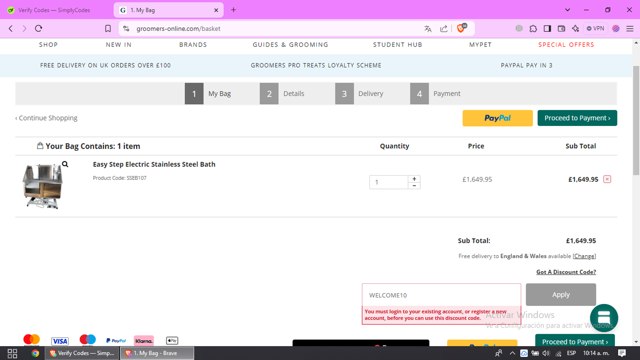Open the live chat bubble icon

click(x=604, y=318)
